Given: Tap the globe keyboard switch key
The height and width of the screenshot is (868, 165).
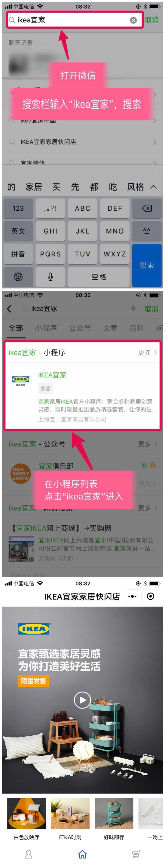Looking at the screenshot, I should coord(18,277).
